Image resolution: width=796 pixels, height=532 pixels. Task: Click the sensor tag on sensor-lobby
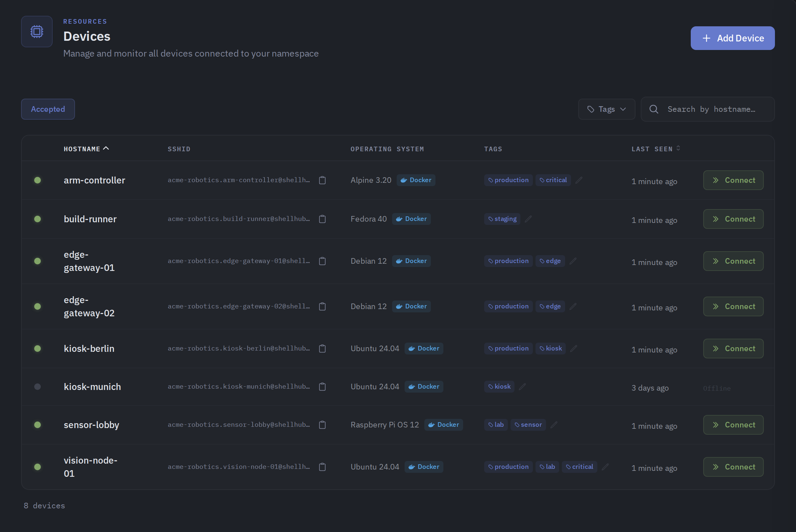click(528, 424)
